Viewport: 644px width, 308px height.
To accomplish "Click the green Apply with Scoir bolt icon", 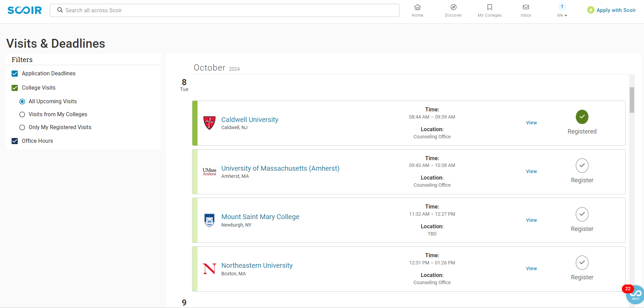I will (591, 10).
